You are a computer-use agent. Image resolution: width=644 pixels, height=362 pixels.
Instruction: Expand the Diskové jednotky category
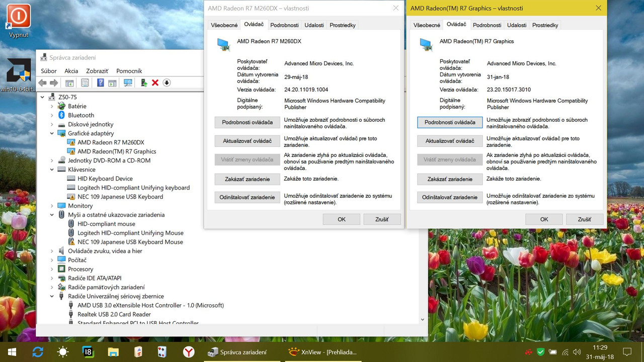52,124
